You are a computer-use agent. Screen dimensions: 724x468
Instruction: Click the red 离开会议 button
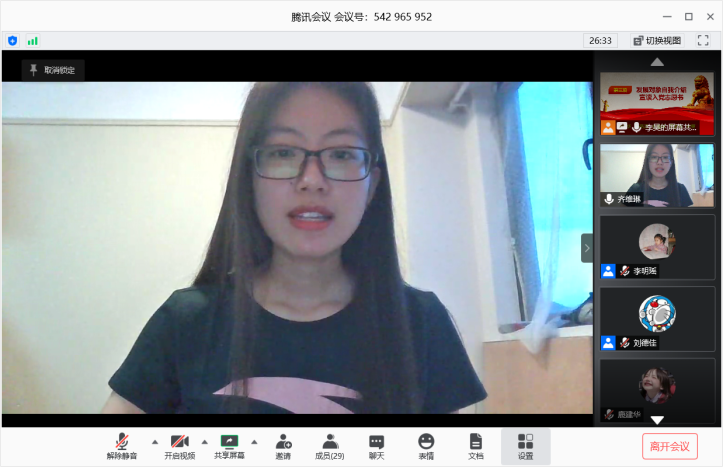(x=669, y=446)
